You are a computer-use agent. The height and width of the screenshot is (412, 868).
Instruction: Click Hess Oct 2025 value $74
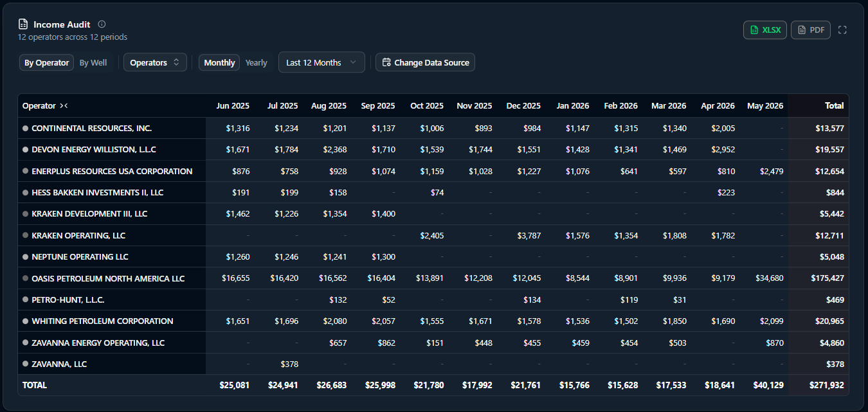click(x=437, y=192)
